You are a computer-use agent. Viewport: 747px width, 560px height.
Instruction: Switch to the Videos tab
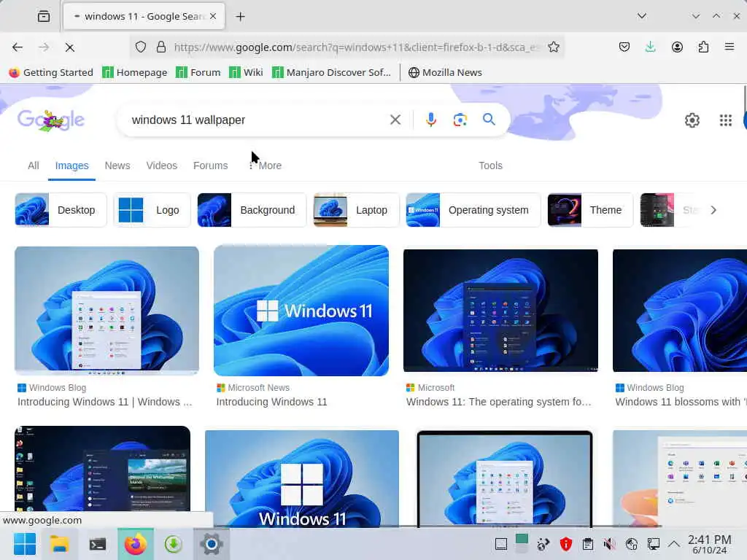click(161, 166)
